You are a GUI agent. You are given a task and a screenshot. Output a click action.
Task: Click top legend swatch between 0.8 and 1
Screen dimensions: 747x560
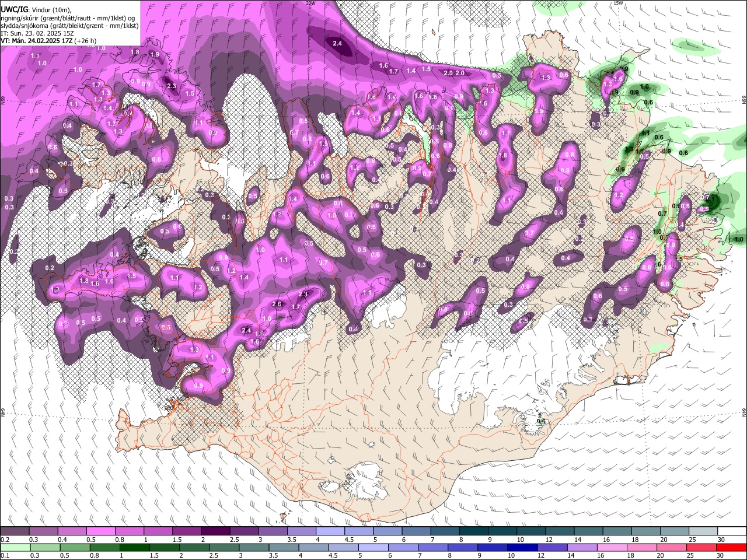129,531
